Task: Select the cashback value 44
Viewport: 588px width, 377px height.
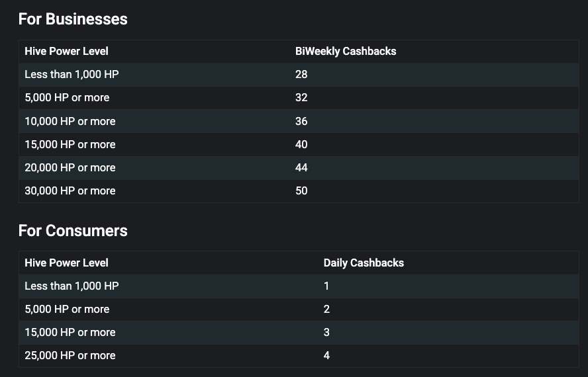Action: (301, 167)
